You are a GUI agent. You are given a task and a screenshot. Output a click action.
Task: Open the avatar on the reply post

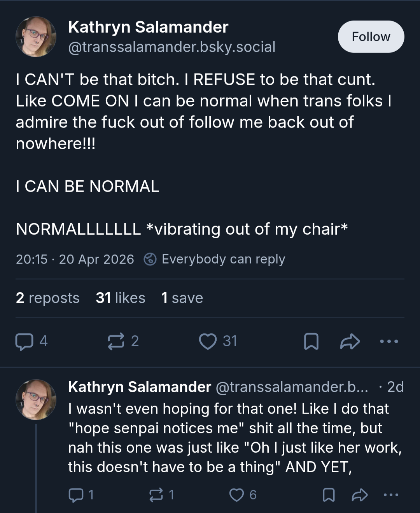[36, 400]
